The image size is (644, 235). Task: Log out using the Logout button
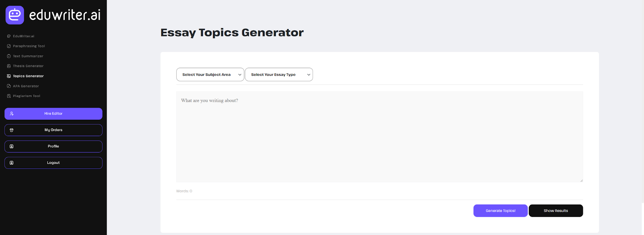[54, 163]
